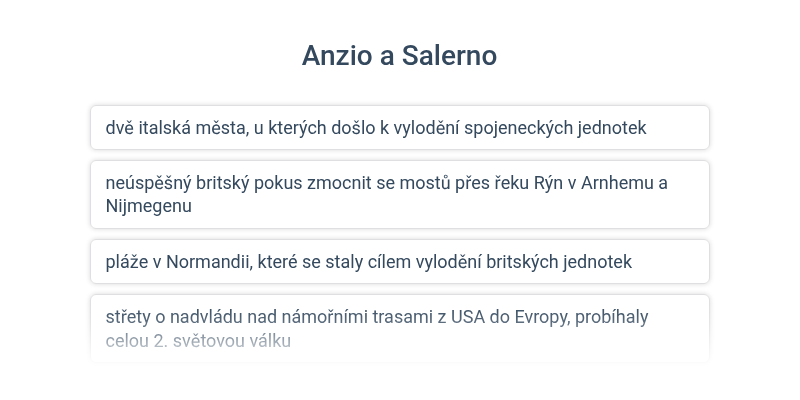Pick the 'pláže v Normandii' option
The width and height of the screenshot is (800, 400).
coord(400,261)
